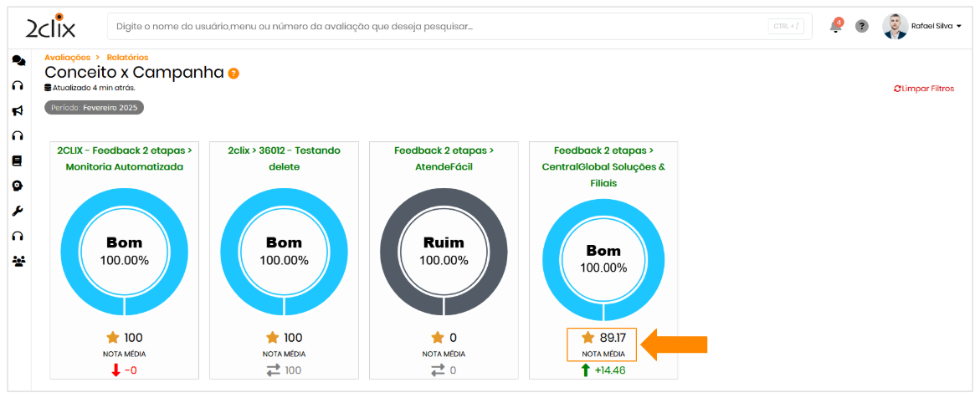Click the gray help question mark icon
The image size is (980, 403).
862,27
